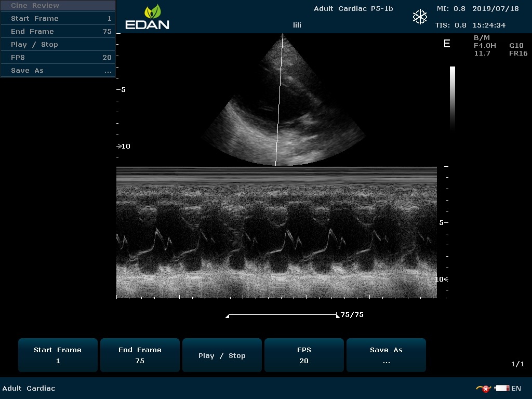Select End Frame in Cine Review menu
Image resolution: width=532 pixels, height=399 pixels.
click(x=58, y=32)
